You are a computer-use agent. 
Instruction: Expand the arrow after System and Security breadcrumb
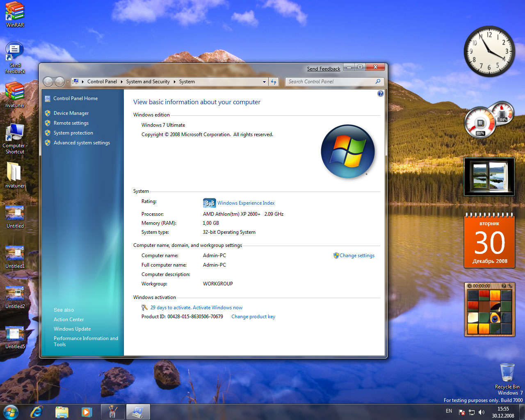175,82
